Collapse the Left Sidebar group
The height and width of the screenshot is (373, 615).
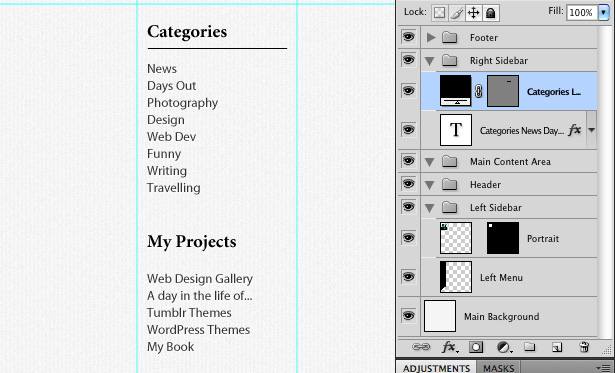click(430, 207)
